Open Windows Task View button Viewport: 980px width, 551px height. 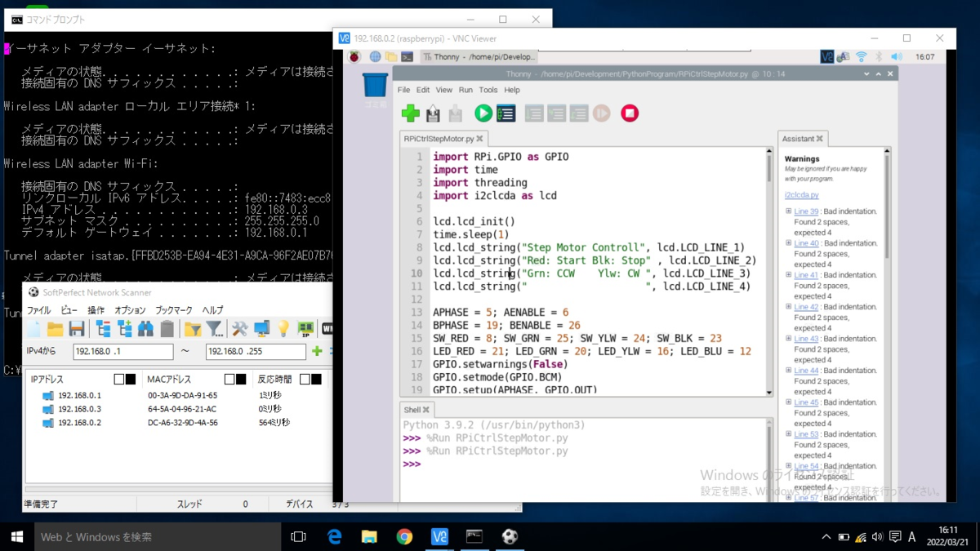pos(298,536)
